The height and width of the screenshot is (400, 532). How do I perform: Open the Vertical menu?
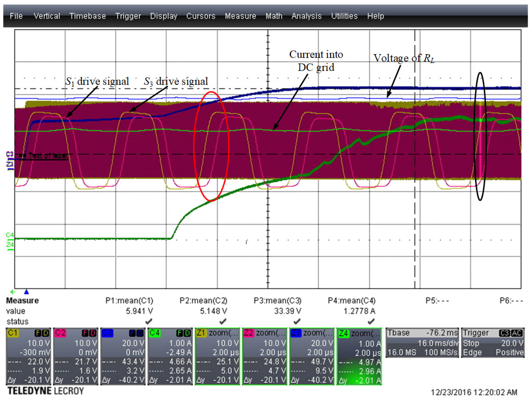(47, 16)
